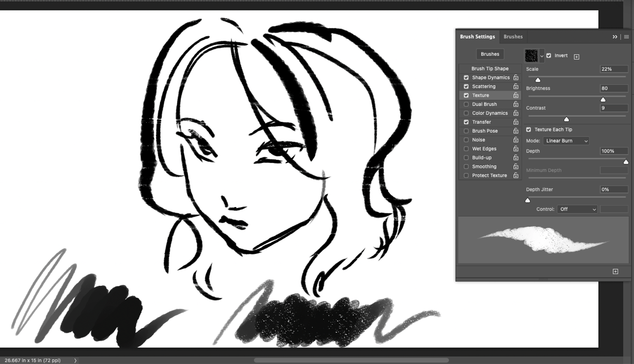The height and width of the screenshot is (364, 634).
Task: Toggle lock icon for Transfer
Action: [x=515, y=122]
